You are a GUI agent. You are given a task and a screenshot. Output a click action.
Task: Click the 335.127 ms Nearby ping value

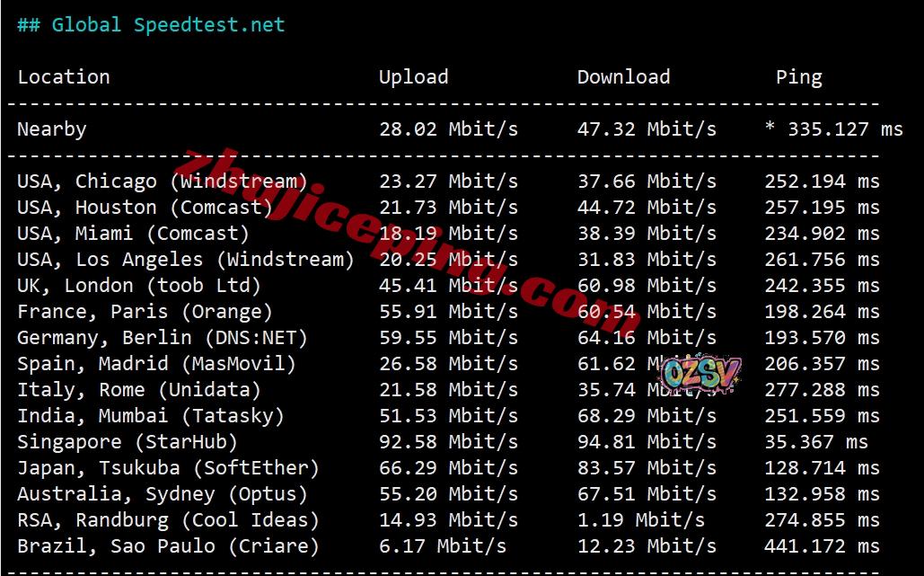pyautogui.click(x=845, y=129)
